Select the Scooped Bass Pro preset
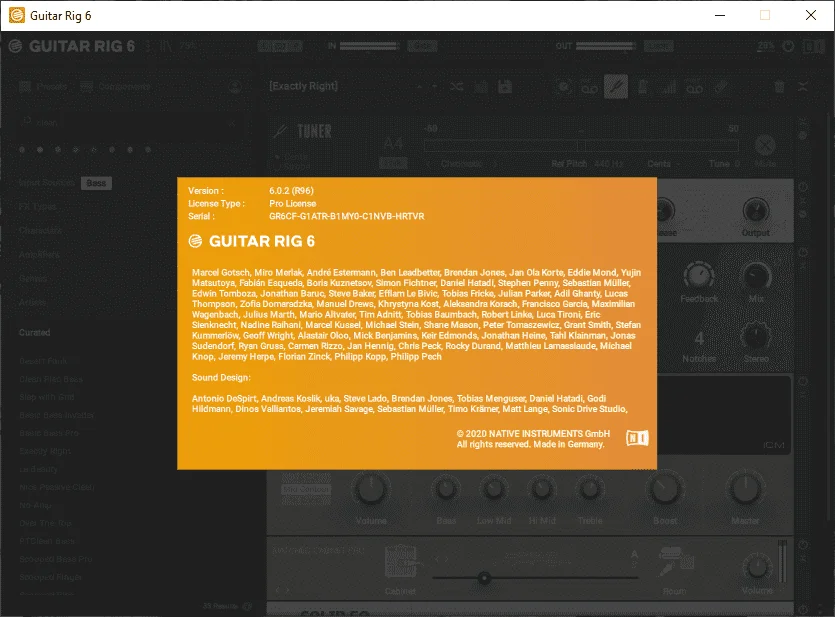The height and width of the screenshot is (617, 835). click(55, 559)
